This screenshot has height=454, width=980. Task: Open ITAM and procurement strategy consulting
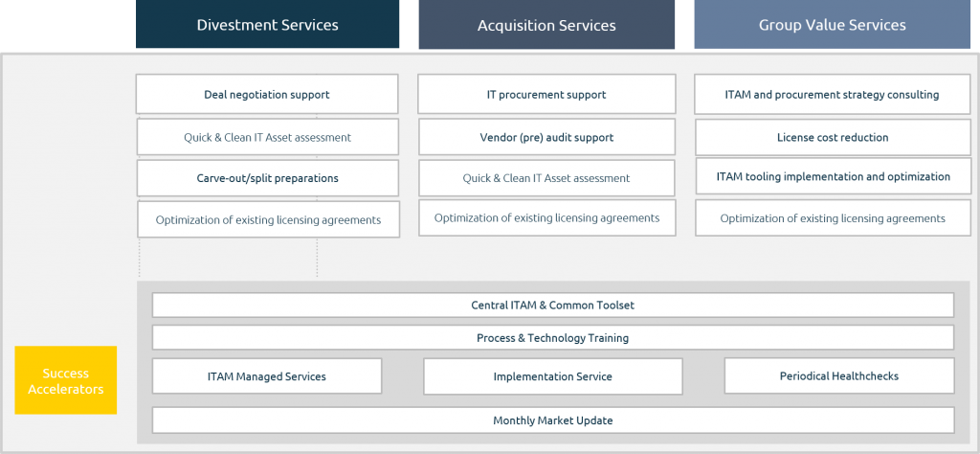coord(832,95)
